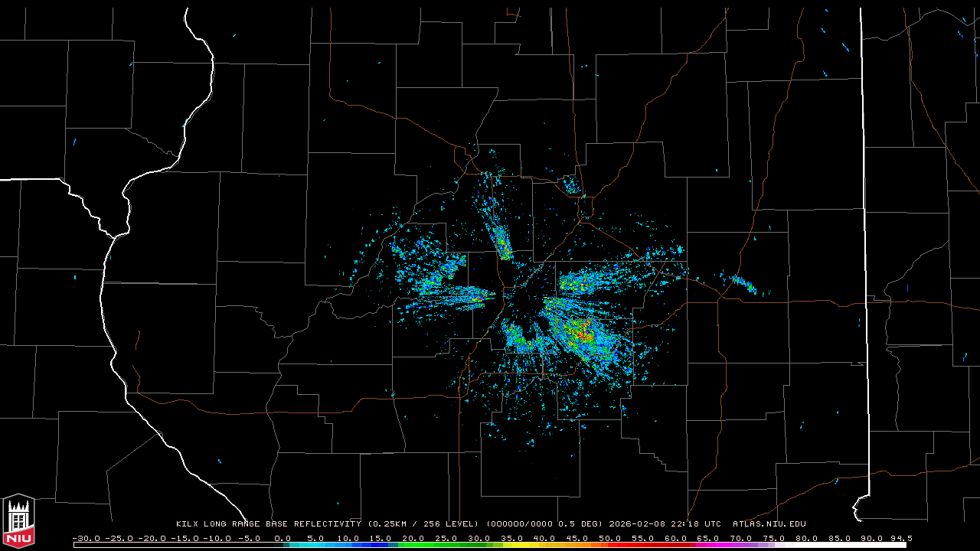Click the (0.25KM / 256 LEVEL) text
Image resolution: width=980 pixels, height=551 pixels.
pyautogui.click(x=423, y=524)
